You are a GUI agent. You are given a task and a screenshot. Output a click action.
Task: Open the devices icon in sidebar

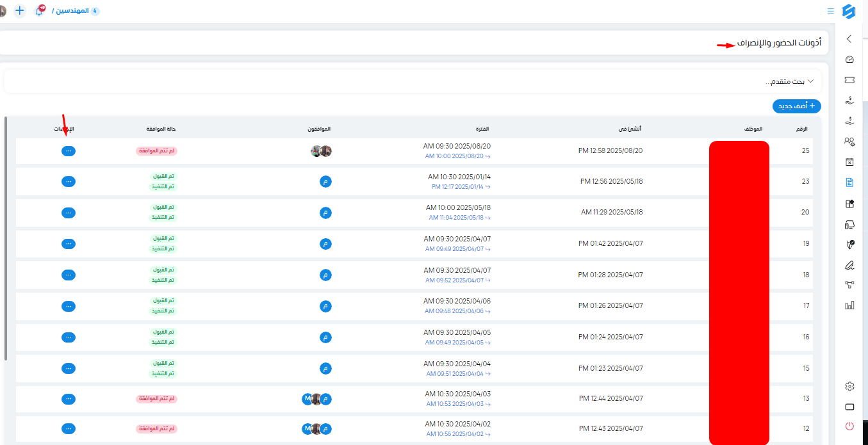[849, 224]
